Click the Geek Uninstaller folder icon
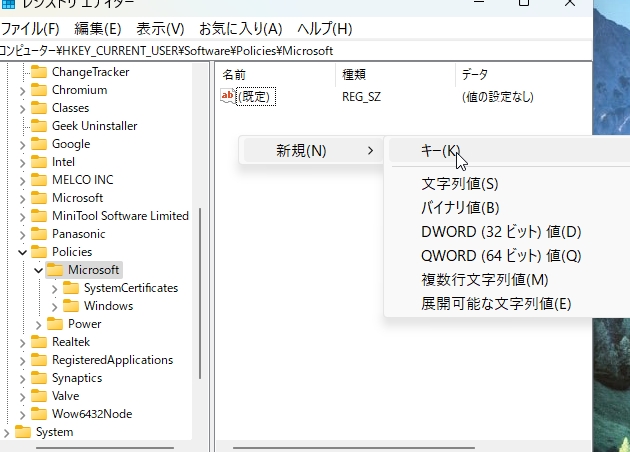Image resolution: width=630 pixels, height=452 pixels. 39,126
